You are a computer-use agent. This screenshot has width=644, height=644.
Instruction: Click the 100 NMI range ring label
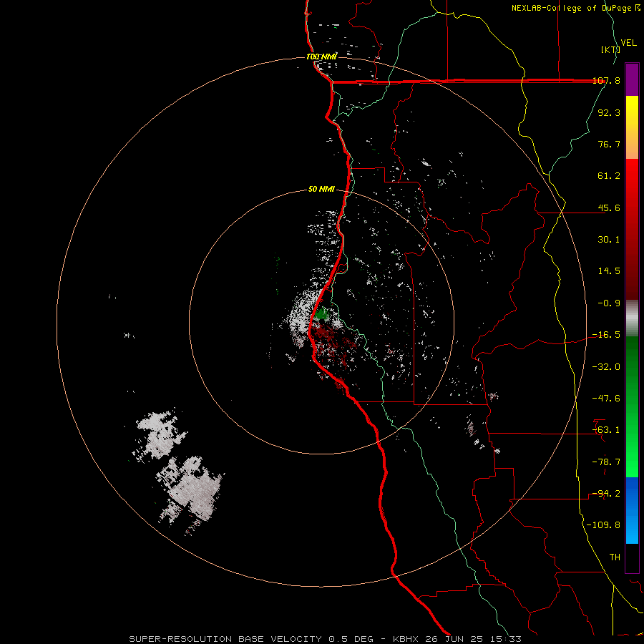click(321, 57)
